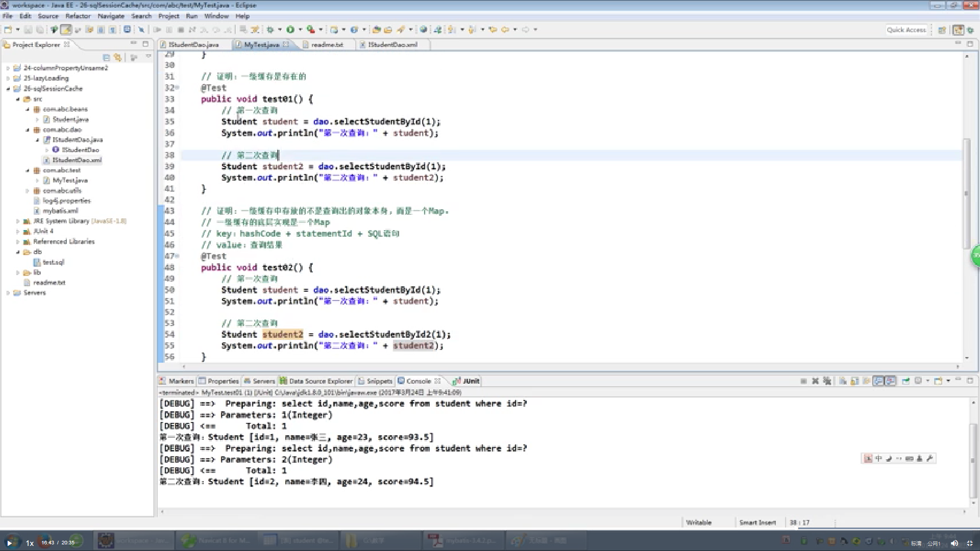Collapse the com.abc.beans package

click(28, 109)
